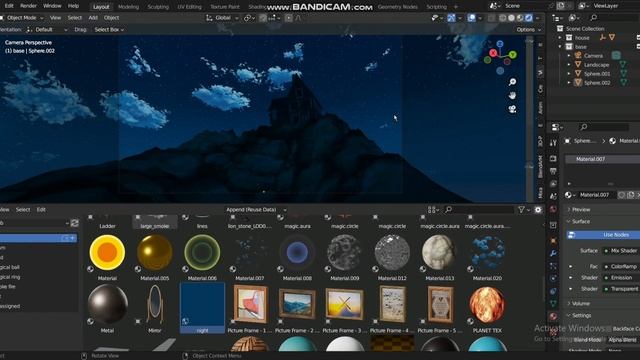Click the blue Z axis on navigation gizmo
Viewport: 640px width, 360px height.
(x=500, y=44)
